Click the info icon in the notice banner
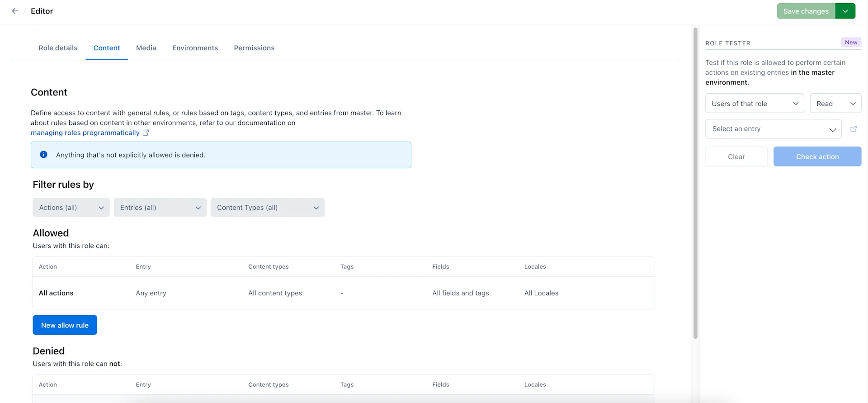The height and width of the screenshot is (403, 868). (x=44, y=155)
